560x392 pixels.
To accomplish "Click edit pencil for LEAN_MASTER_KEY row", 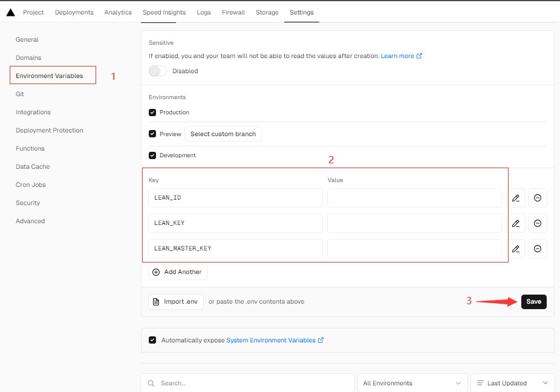I will coord(515,249).
